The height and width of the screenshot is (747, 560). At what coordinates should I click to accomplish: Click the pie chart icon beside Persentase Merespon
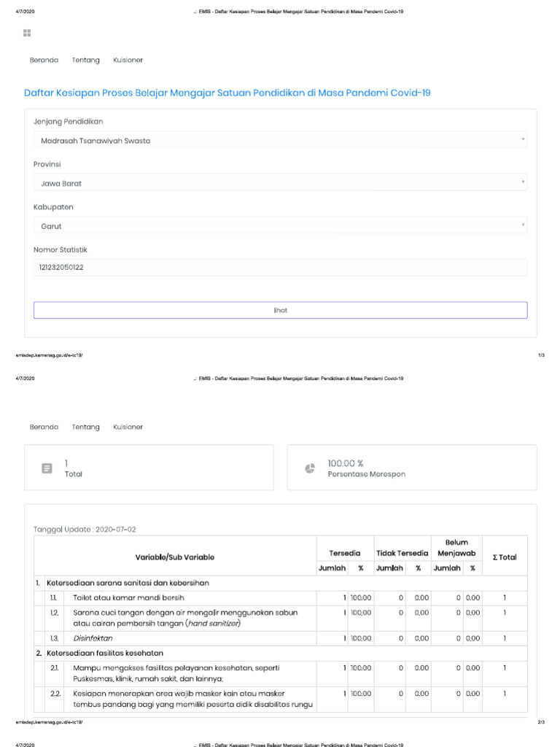pyautogui.click(x=310, y=468)
